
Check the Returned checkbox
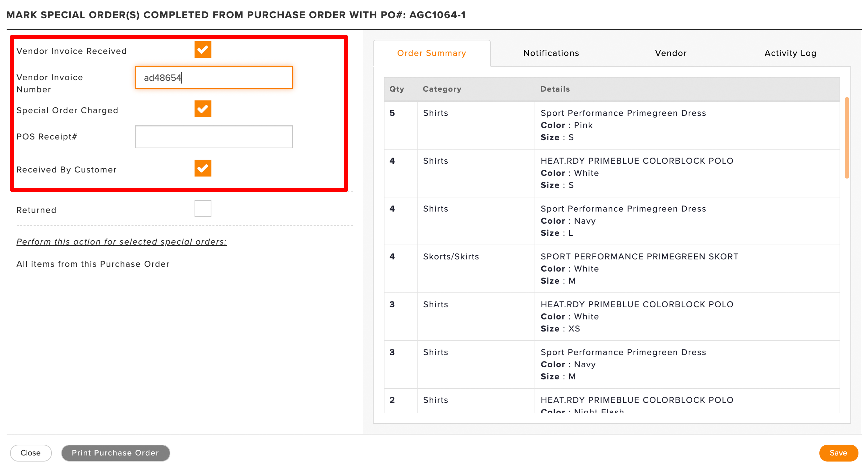tap(203, 209)
